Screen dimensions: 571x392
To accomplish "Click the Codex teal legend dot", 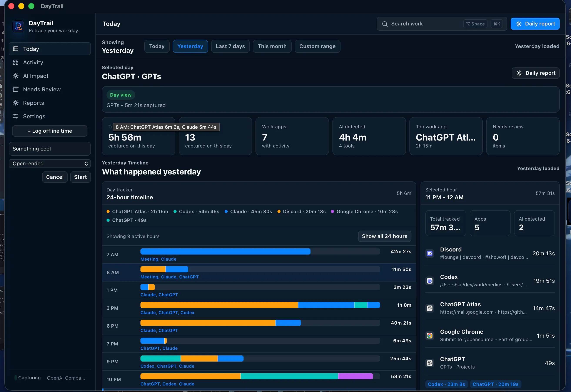I will 175,212.
